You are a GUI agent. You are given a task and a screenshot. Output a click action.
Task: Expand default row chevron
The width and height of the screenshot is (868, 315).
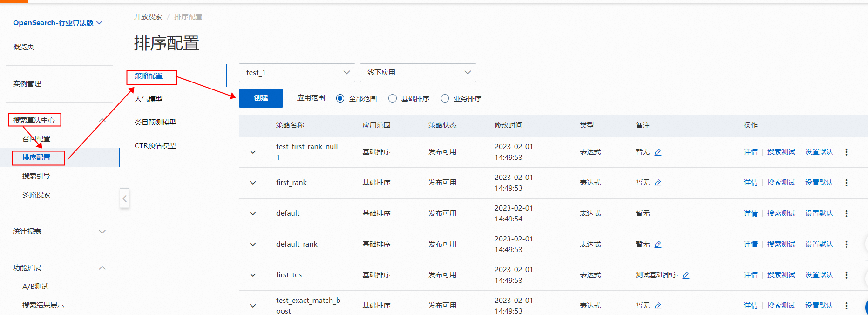pyautogui.click(x=253, y=213)
